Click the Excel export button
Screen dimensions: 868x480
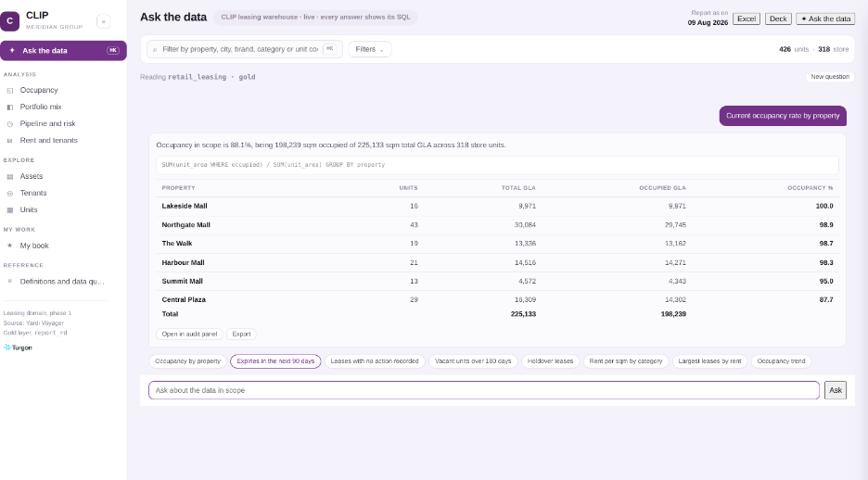[x=747, y=19]
